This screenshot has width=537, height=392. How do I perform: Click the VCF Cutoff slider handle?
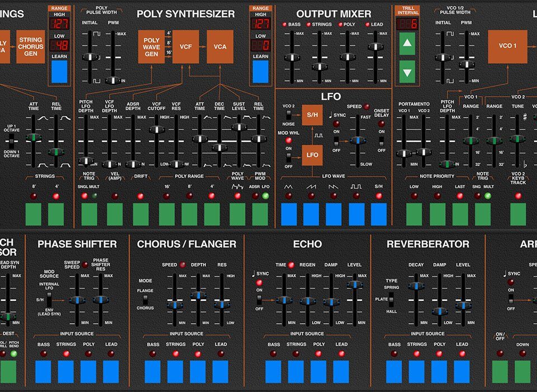156,129
